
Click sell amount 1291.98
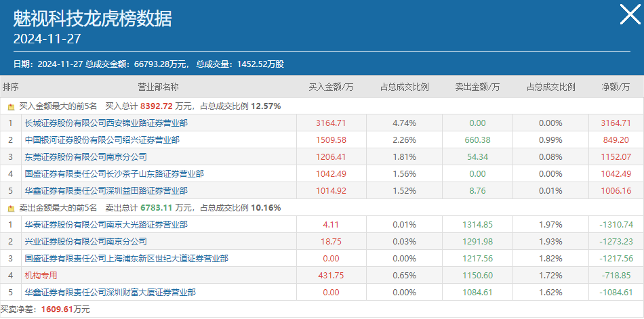pos(477,241)
